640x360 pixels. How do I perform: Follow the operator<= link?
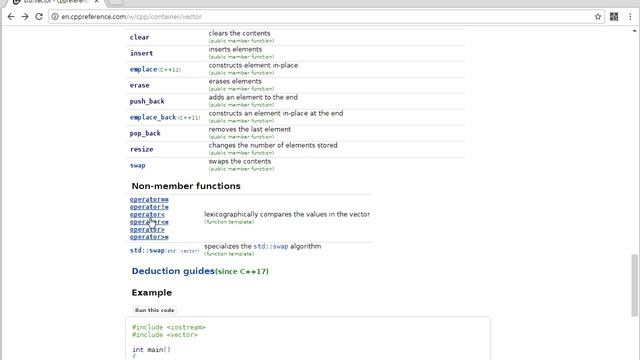[149, 222]
